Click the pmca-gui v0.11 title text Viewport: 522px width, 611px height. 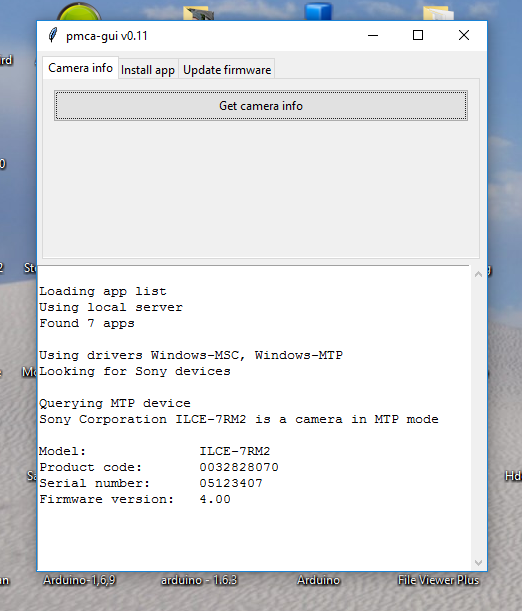pos(107,36)
